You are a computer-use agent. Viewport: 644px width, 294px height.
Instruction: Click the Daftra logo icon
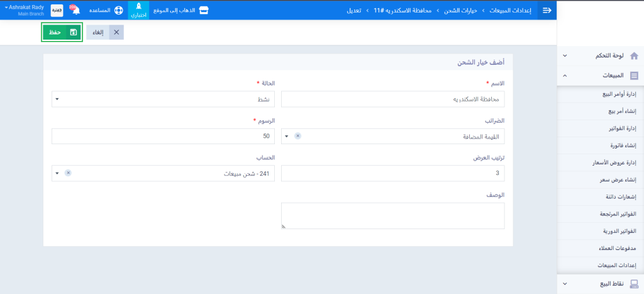[x=57, y=10]
